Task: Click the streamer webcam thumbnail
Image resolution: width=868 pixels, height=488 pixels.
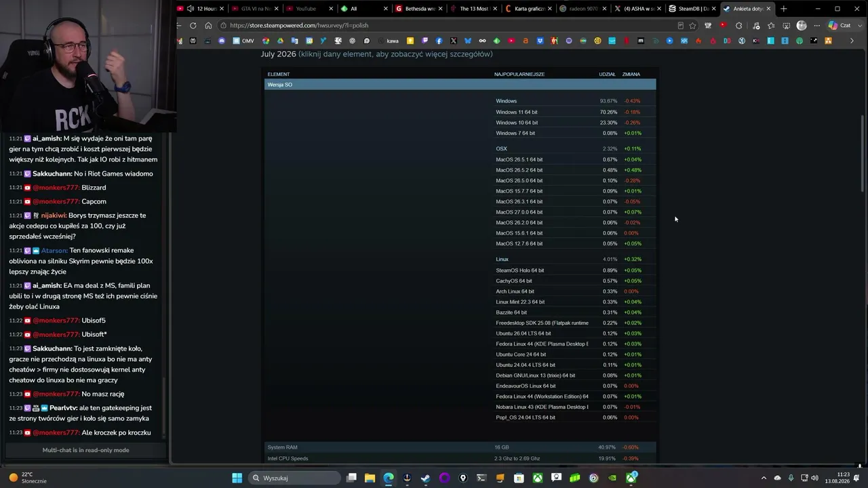Action: 88,66
